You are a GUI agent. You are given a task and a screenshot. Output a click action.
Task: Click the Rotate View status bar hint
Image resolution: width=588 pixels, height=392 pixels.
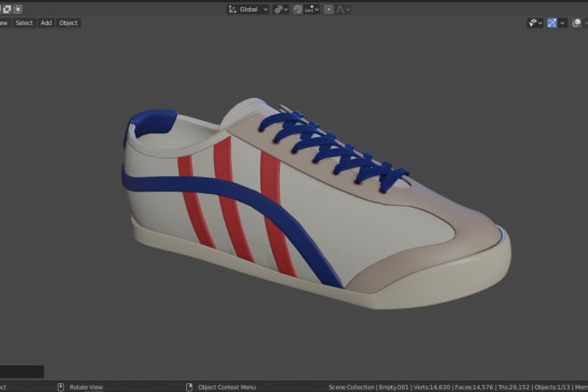coord(86,388)
